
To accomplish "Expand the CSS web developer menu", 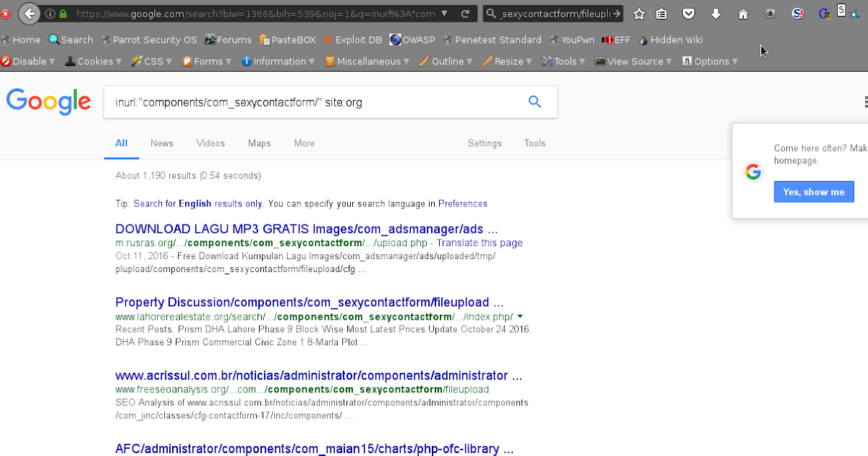I will point(153,62).
